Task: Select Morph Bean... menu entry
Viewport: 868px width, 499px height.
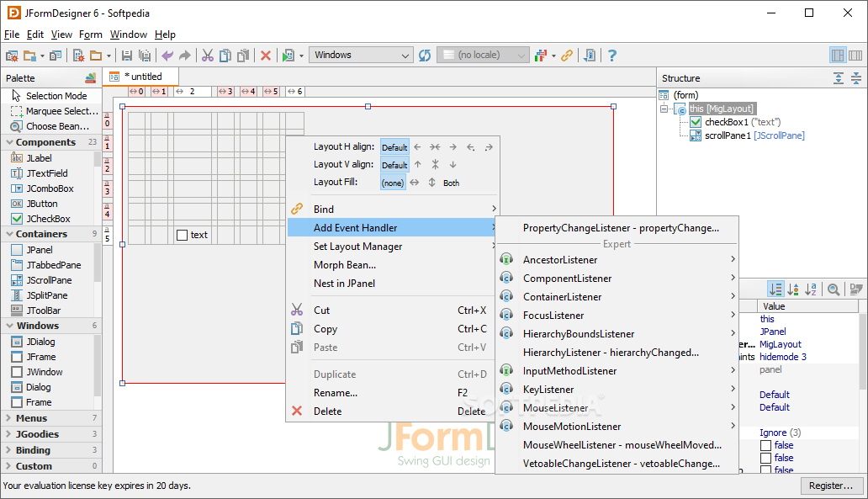Action: click(392, 265)
